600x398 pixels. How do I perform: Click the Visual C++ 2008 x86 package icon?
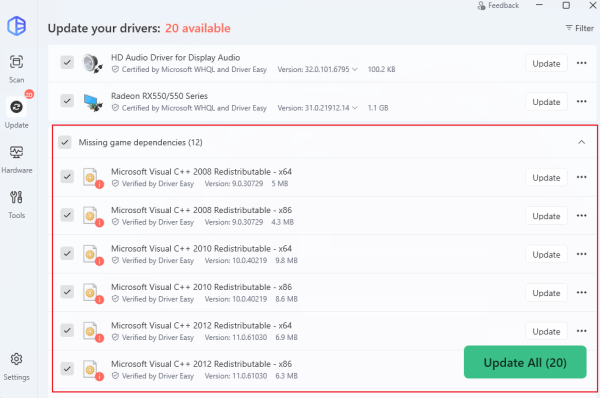93,216
